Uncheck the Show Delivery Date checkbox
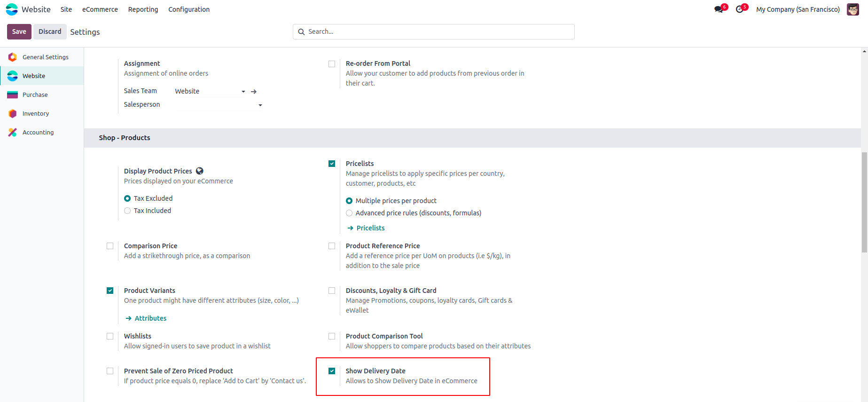Viewport: 868px width, 402px height. pyautogui.click(x=332, y=371)
